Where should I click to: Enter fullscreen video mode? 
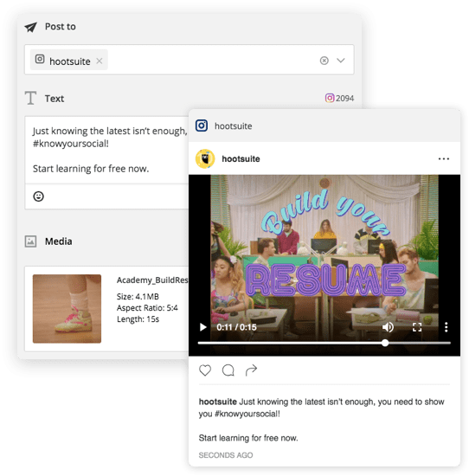(417, 327)
